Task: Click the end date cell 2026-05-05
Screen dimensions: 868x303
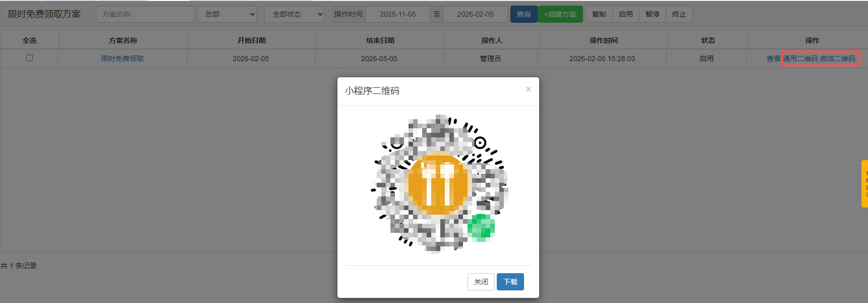Action: pos(379,59)
